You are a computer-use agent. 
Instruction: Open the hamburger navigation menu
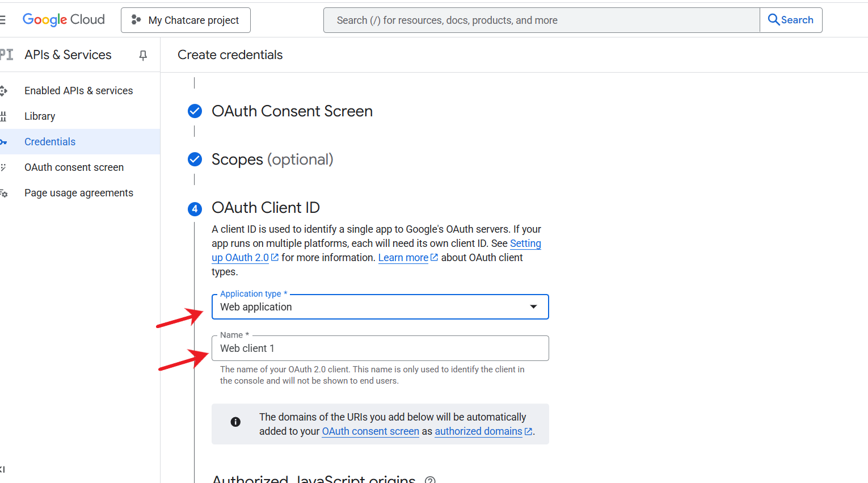point(2,20)
